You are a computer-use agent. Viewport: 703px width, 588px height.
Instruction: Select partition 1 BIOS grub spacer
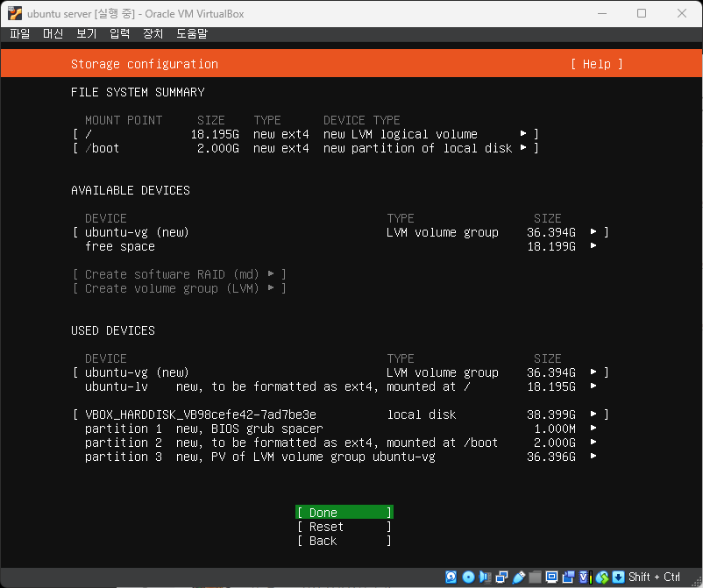(341, 429)
